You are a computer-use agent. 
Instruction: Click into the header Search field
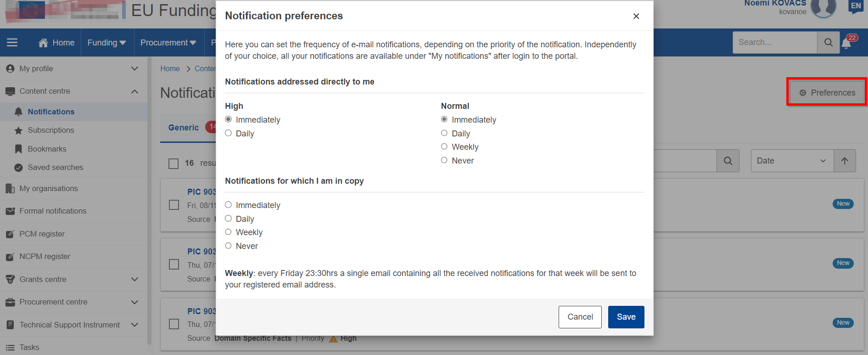(x=775, y=43)
